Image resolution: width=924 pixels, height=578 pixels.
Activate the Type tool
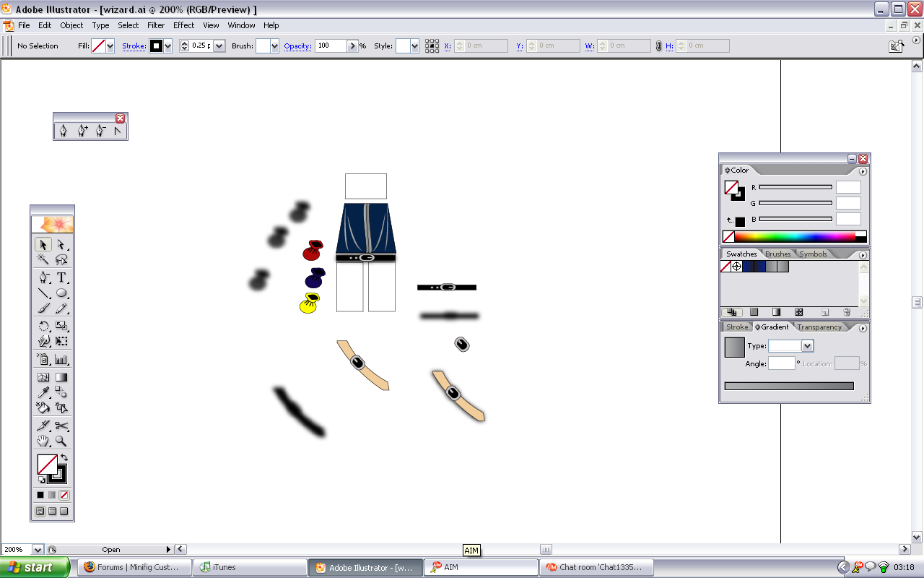(61, 277)
